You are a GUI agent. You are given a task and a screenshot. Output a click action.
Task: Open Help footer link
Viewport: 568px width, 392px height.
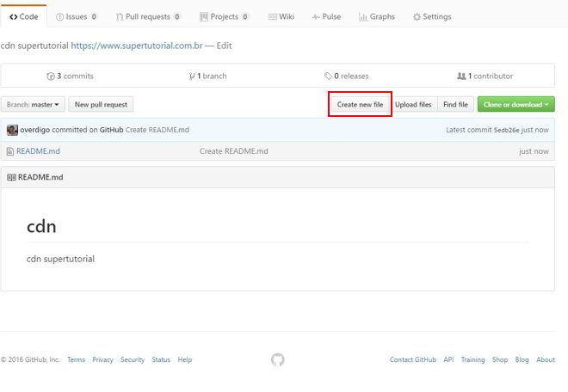coord(185,359)
